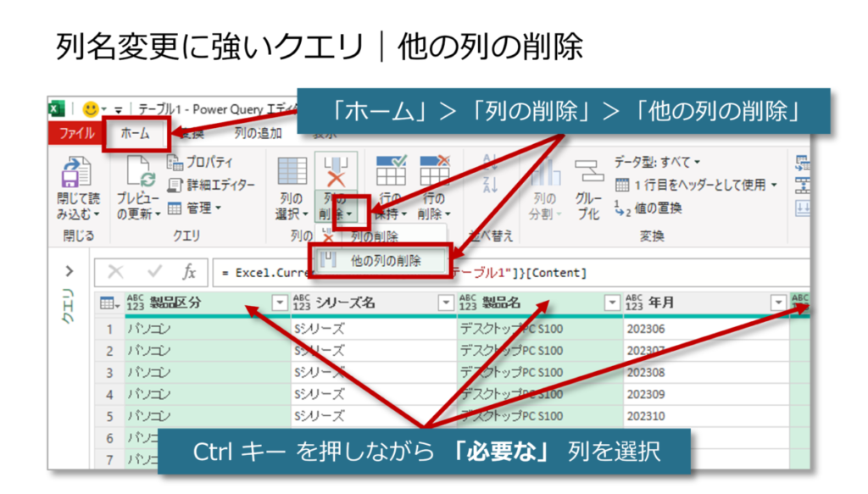This screenshot has height=494, width=868.
Task: Click the smiley feedback icon in title bar
Action: [90, 109]
